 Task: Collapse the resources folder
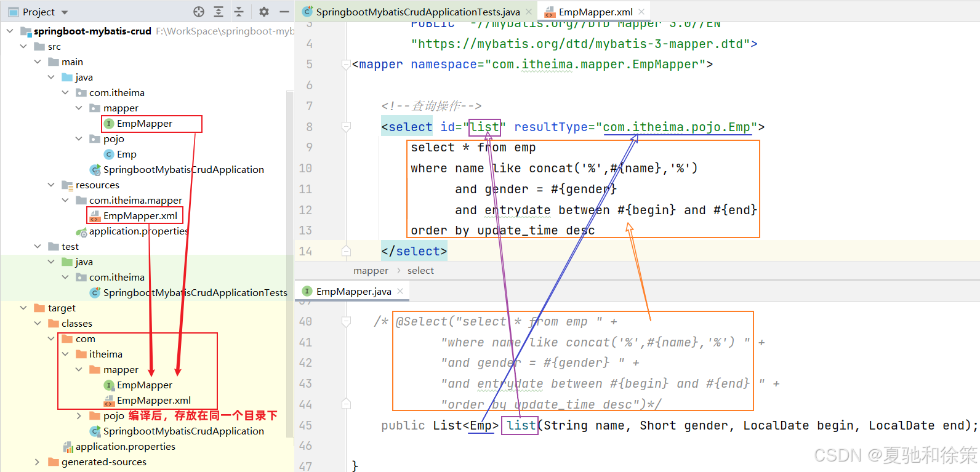pos(51,185)
